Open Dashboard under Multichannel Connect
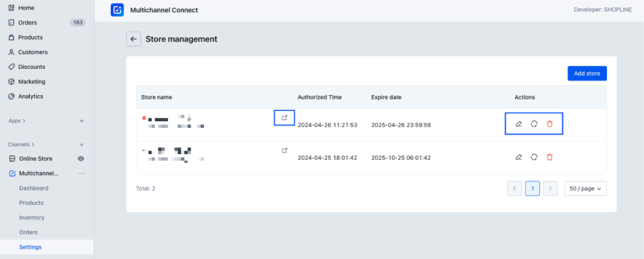Screen dimensions: 644x259 pos(34,188)
